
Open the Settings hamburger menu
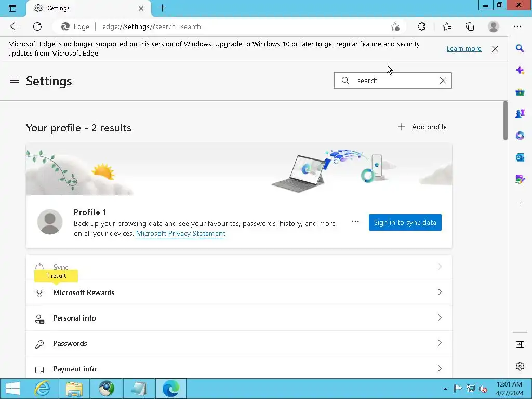point(14,81)
